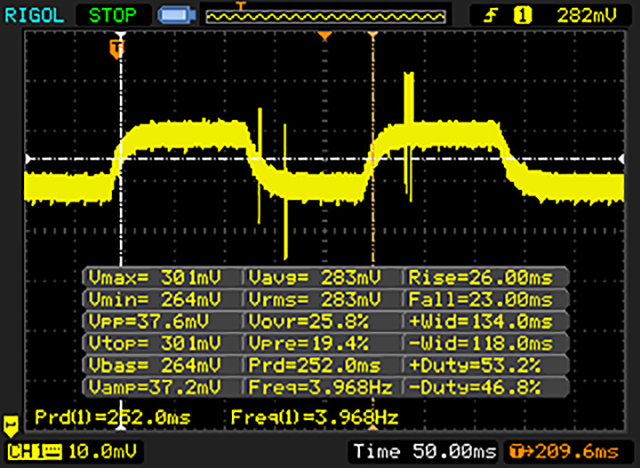Click the rising edge trigger icon
The image size is (640, 468).
[x=491, y=16]
